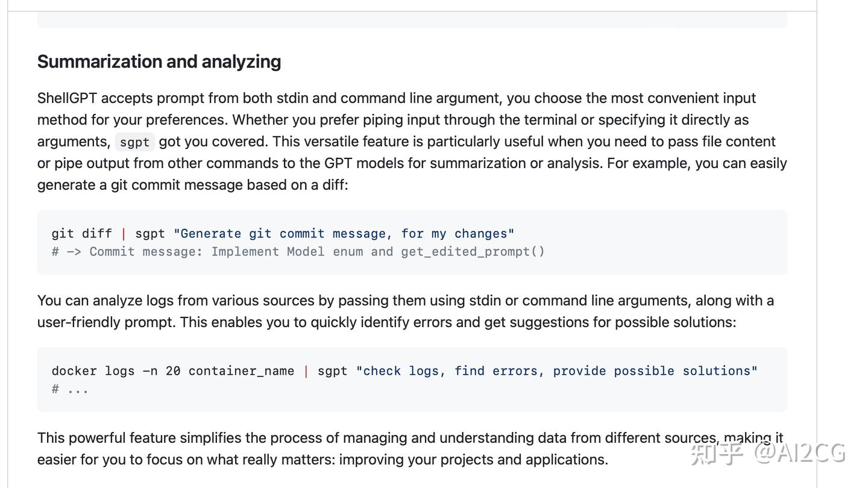Click "git diff" in the first code block

(x=81, y=234)
